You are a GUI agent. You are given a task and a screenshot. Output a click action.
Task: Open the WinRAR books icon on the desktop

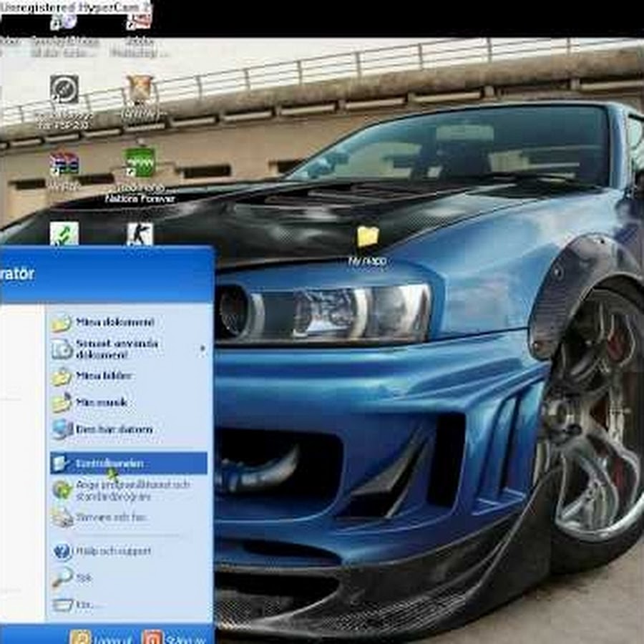(64, 164)
